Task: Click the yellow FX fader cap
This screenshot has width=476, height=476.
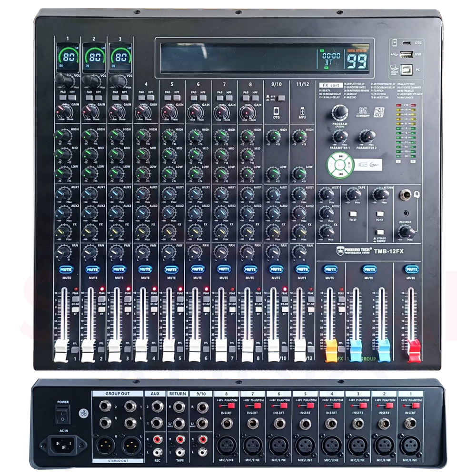Action: [331, 350]
